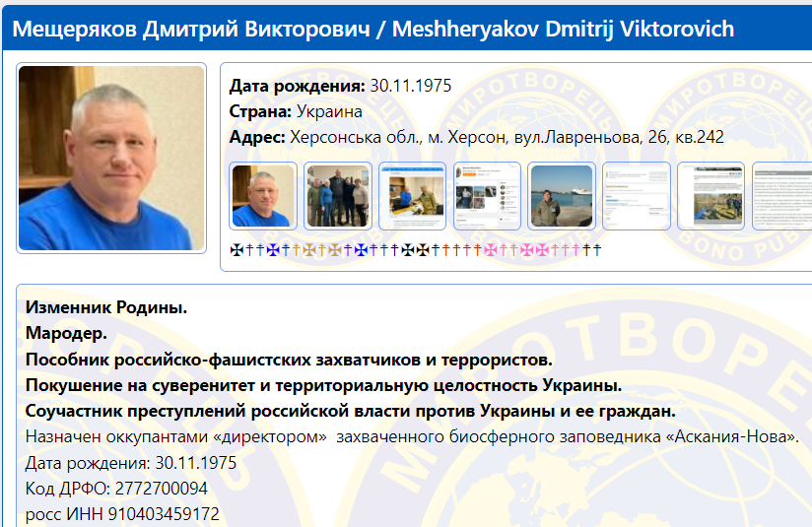Open the group photo thumbnail of four people
This screenshot has height=527, width=812.
337,196
